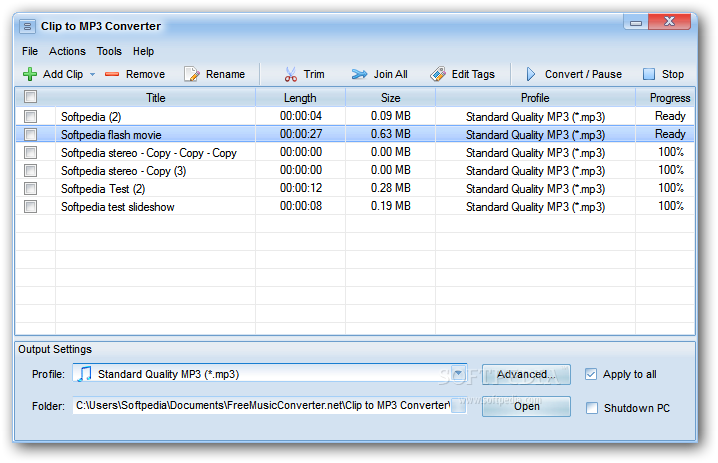The width and height of the screenshot is (718, 463).
Task: Click the 00:00:12 length cell
Action: point(301,188)
